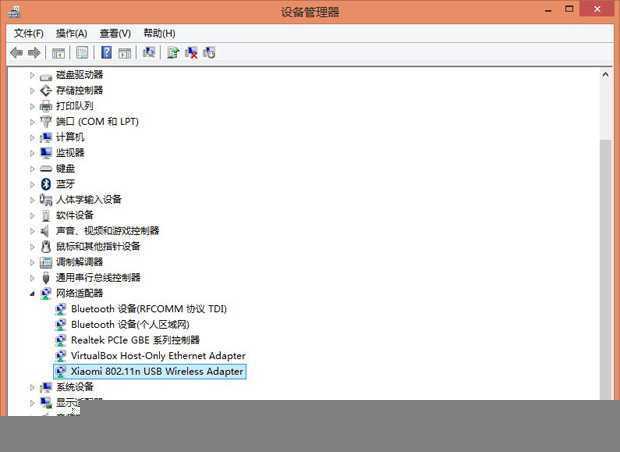Click the USB icon beside 通用串行总线控制器
620x452 pixels.
point(46,278)
